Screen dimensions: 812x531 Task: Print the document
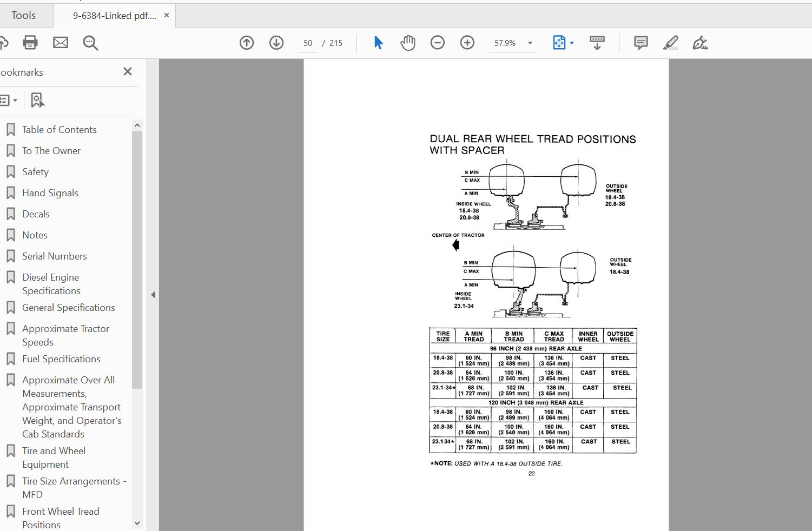pyautogui.click(x=30, y=42)
